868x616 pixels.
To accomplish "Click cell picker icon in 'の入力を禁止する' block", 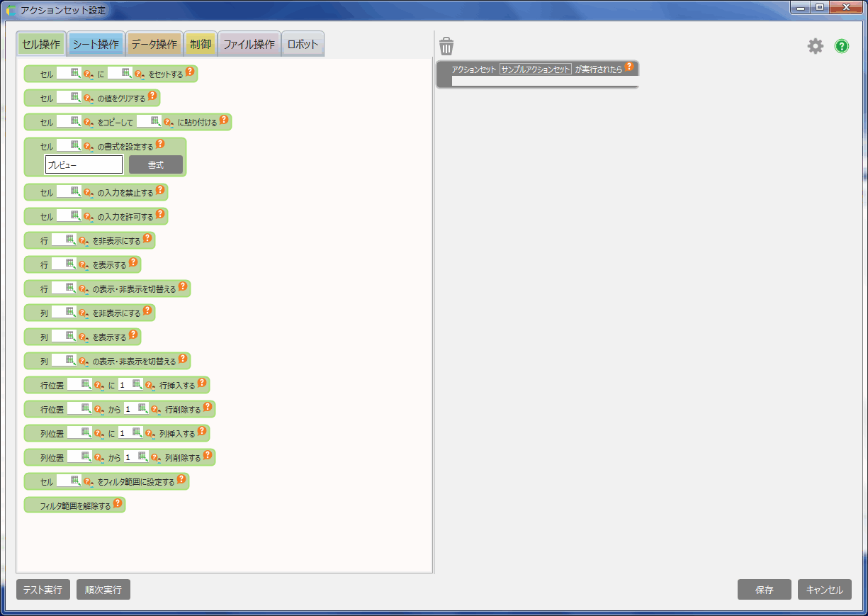I will point(75,192).
